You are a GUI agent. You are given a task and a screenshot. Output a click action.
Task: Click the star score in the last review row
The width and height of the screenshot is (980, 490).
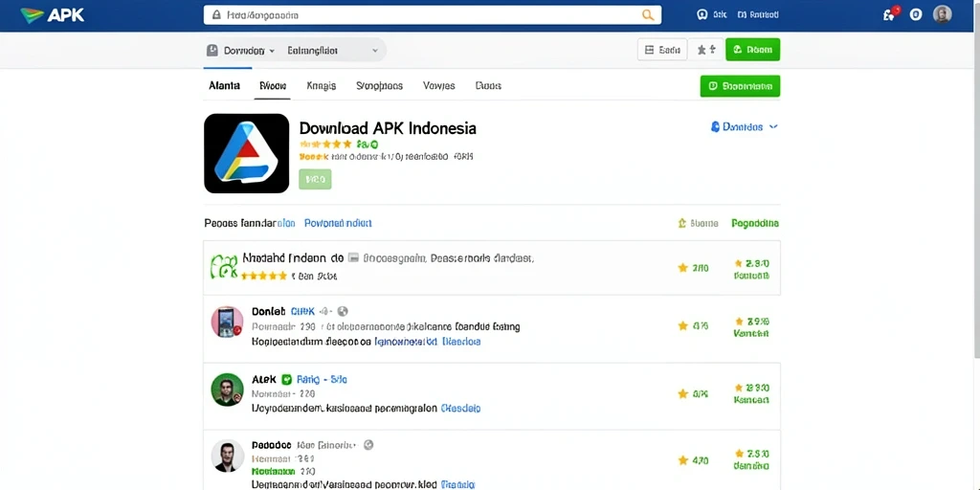click(x=693, y=460)
